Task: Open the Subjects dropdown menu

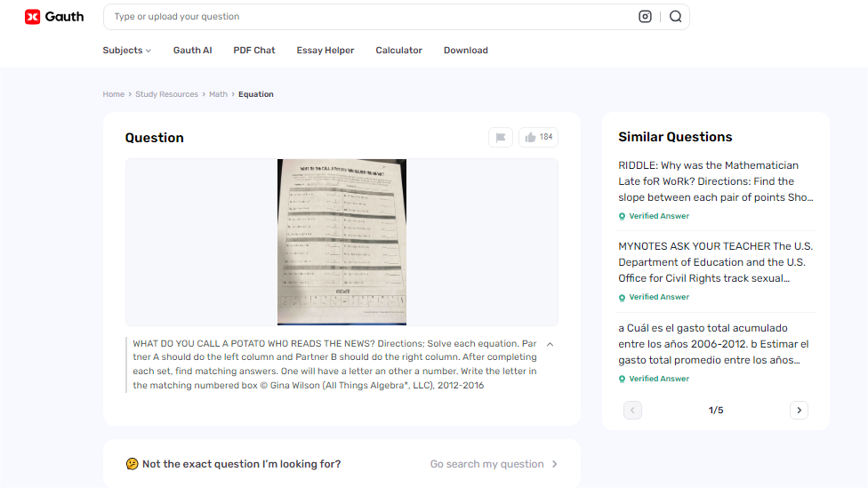Action: coord(126,51)
